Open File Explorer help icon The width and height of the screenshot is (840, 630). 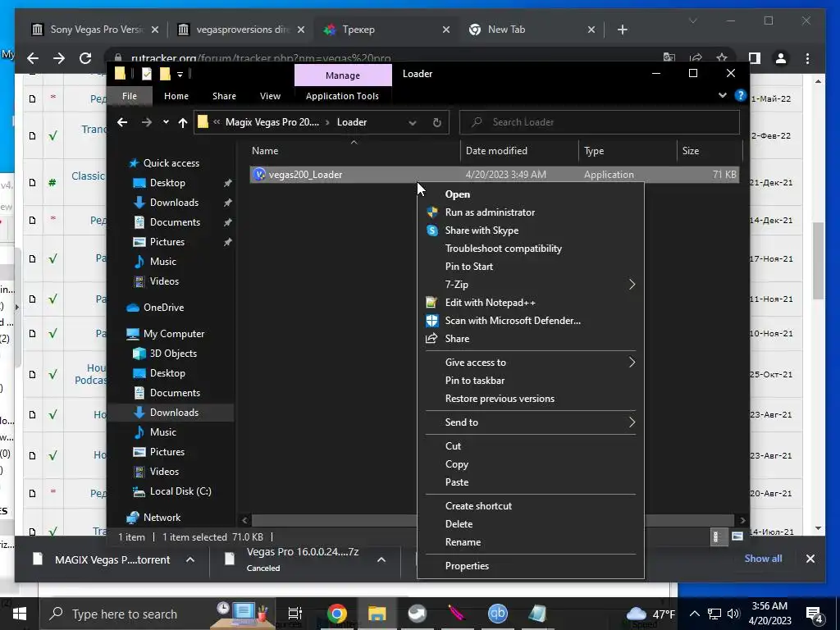point(741,95)
